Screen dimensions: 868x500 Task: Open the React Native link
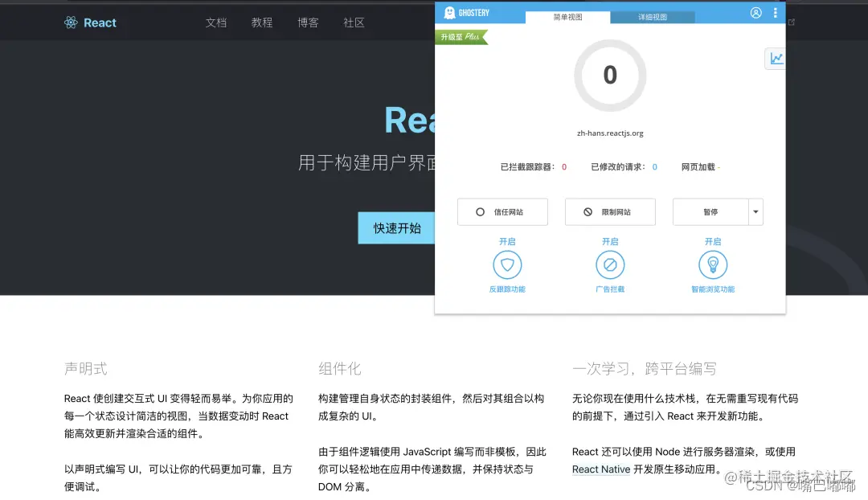pos(601,469)
